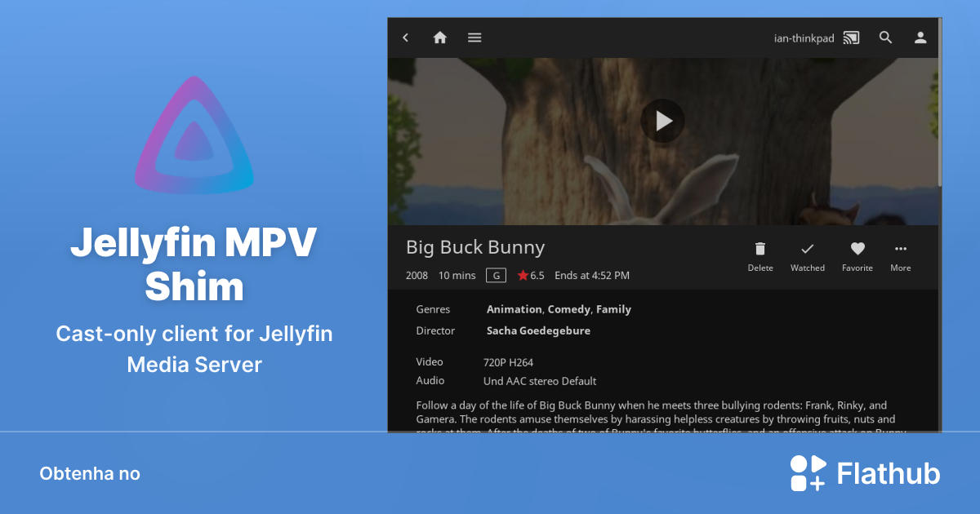This screenshot has height=514, width=980.
Task: Click the cast to device icon
Action: coord(852,38)
